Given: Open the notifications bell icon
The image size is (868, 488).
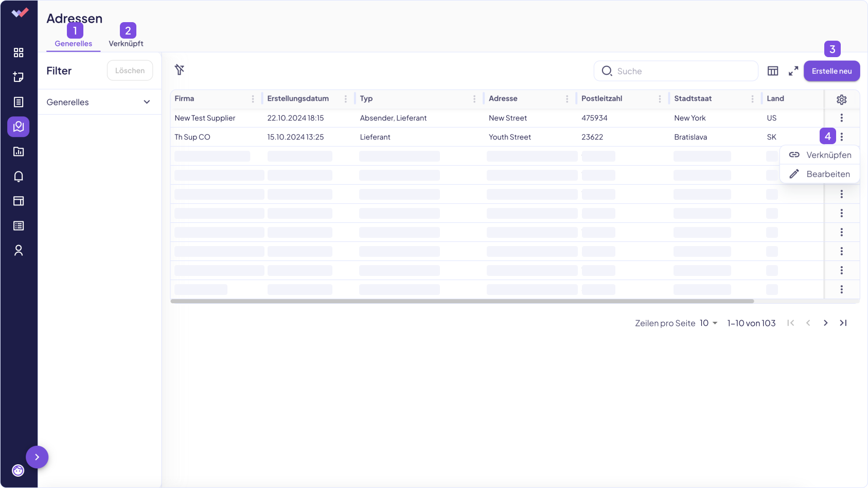Looking at the screenshot, I should point(19,177).
